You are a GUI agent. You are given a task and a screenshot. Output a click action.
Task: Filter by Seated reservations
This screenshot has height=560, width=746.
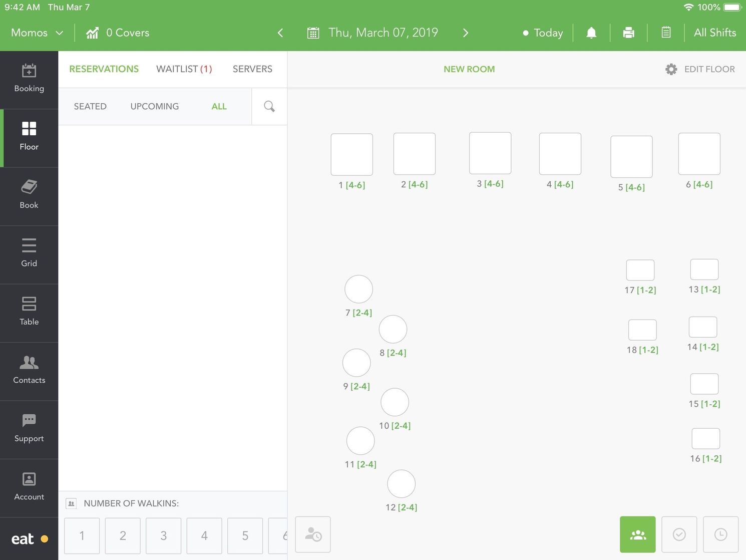90,106
